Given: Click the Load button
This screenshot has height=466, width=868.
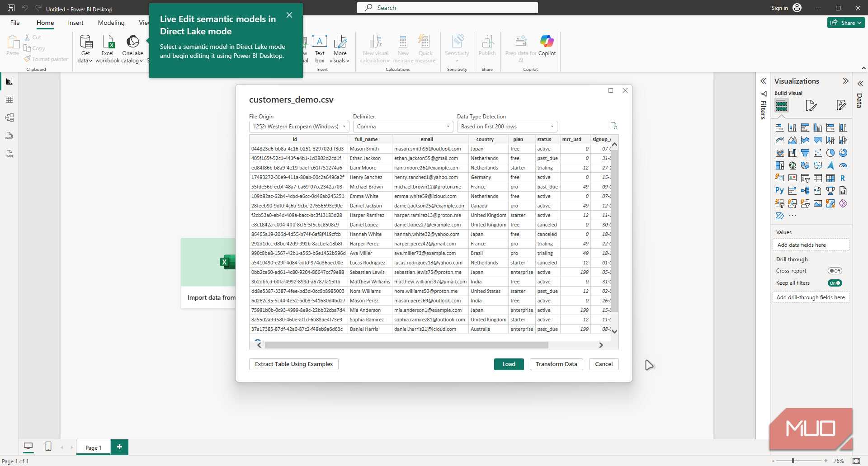Looking at the screenshot, I should (509, 364).
